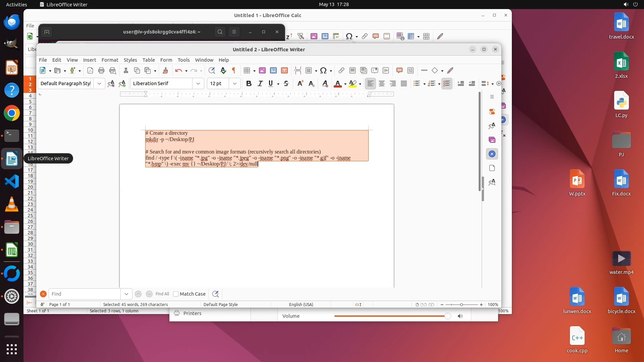Screen dimensions: 644x362
Task: Toggle Bold formatting
Action: (249, 83)
